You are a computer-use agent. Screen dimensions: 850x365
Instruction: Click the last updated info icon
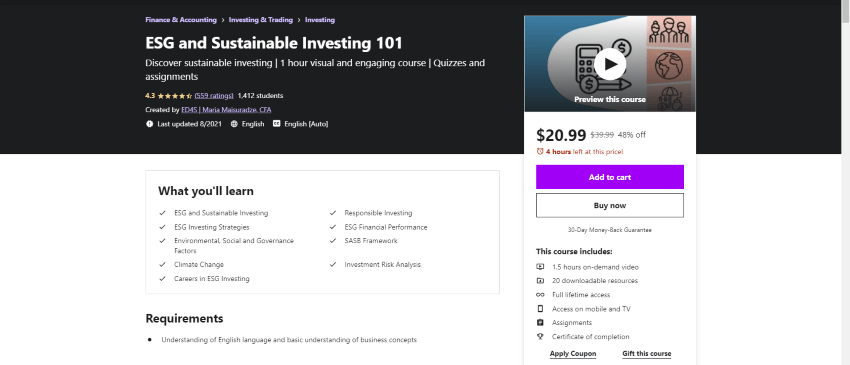tap(150, 124)
